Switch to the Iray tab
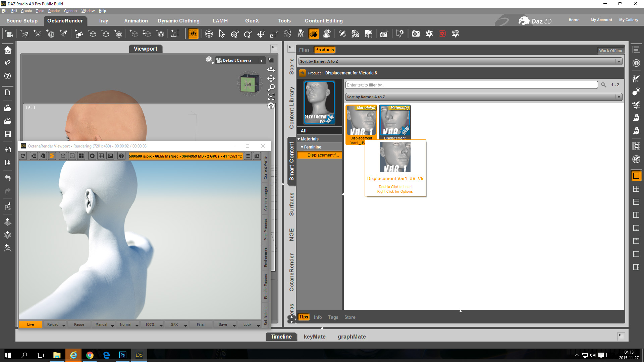The width and height of the screenshot is (644, 362). 103,21
